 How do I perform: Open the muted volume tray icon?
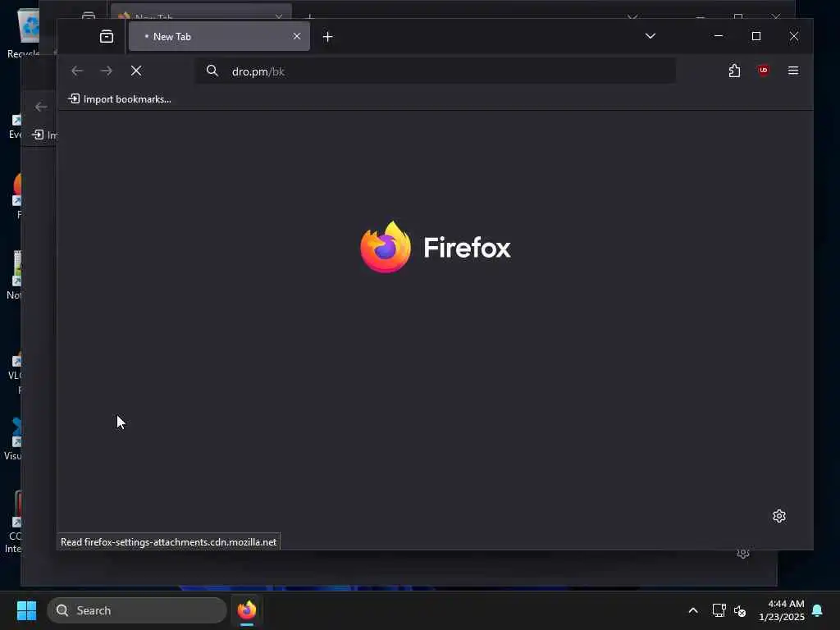pyautogui.click(x=741, y=610)
